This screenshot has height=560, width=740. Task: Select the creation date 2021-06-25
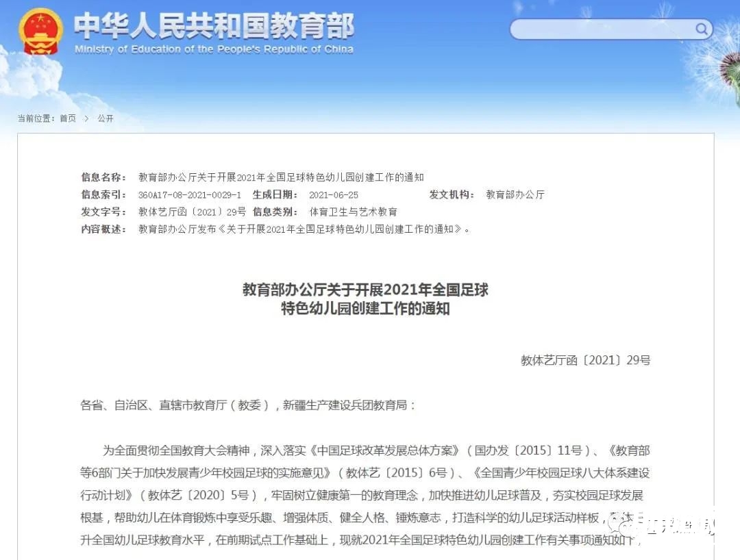334,194
